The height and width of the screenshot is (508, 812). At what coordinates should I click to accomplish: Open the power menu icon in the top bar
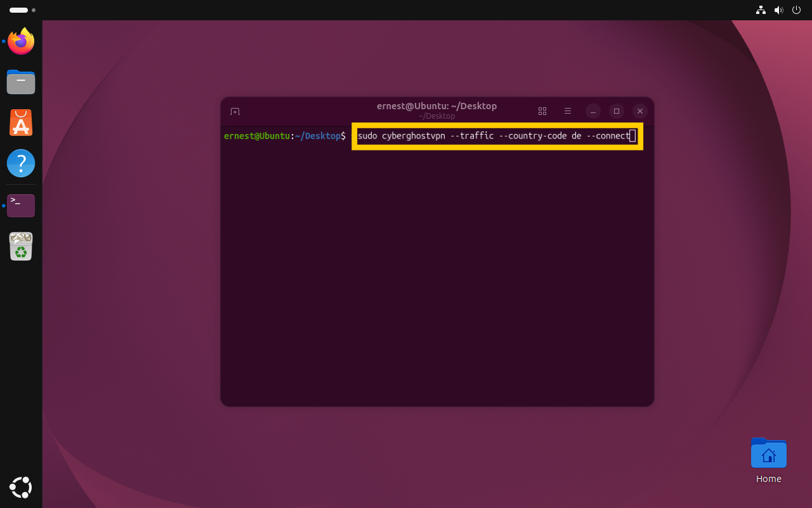click(797, 10)
